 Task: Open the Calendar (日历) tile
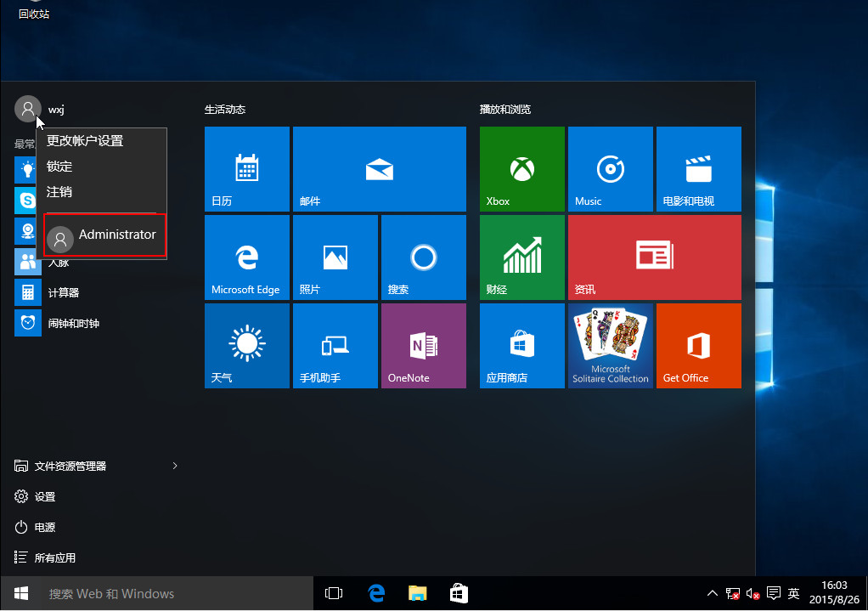(247, 169)
